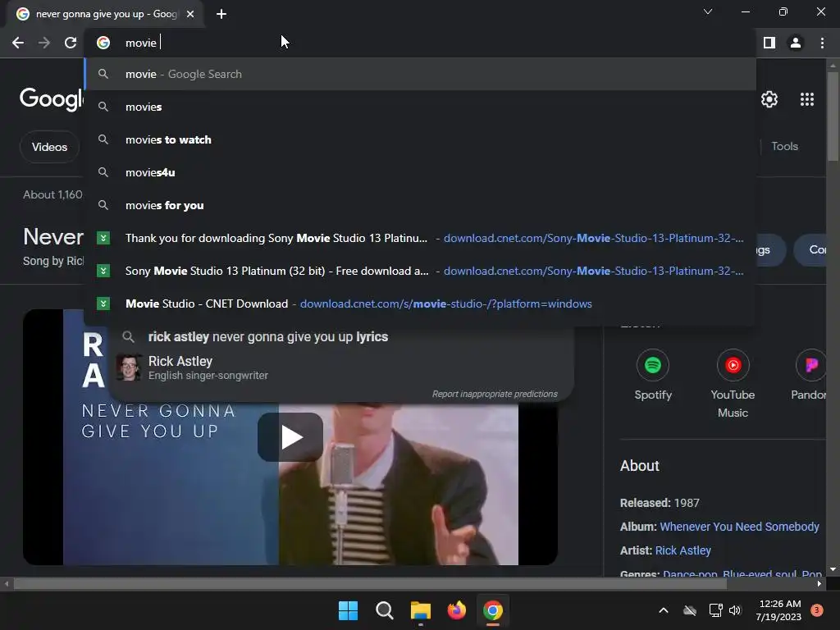The width and height of the screenshot is (840, 630).
Task: Open 'Whenever You Need Somebody' album link
Action: [739, 527]
